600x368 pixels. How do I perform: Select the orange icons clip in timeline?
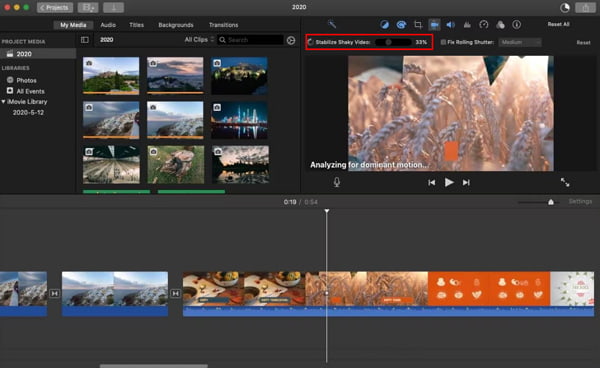click(489, 289)
